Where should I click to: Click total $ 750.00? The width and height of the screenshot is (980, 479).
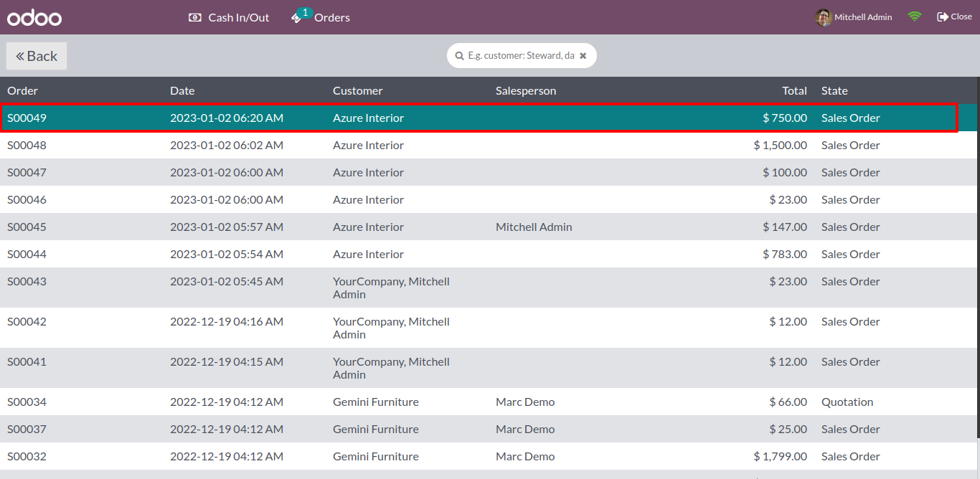tap(785, 118)
